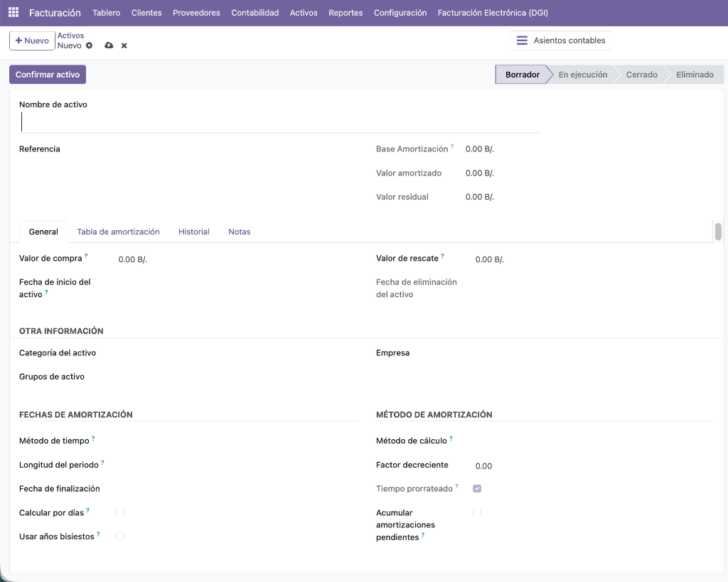Show help tooltip for Calcular por días
The width and height of the screenshot is (728, 582).
(87, 510)
